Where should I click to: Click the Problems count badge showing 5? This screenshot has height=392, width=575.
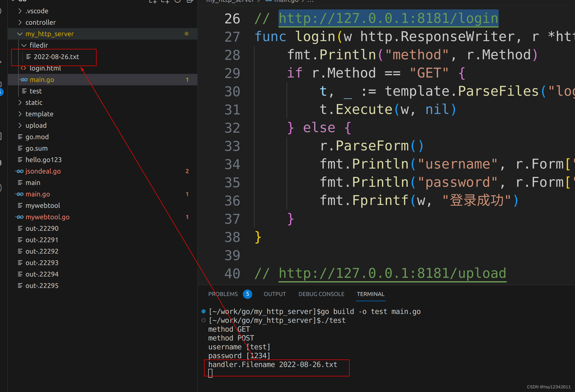click(247, 294)
